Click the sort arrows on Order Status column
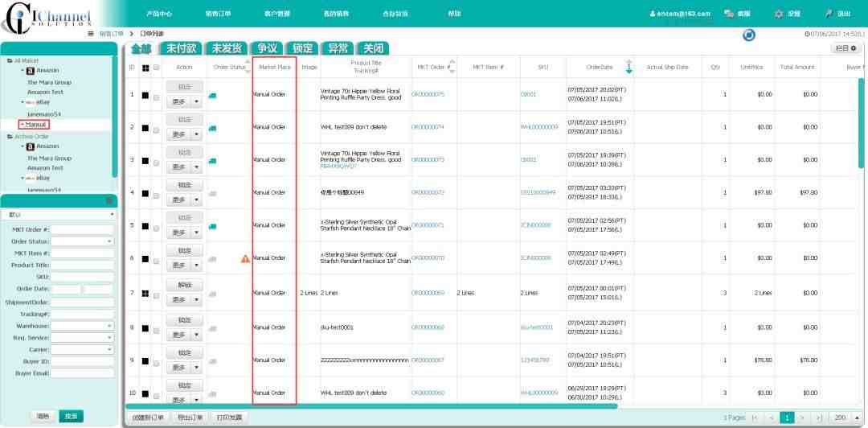 [248, 67]
